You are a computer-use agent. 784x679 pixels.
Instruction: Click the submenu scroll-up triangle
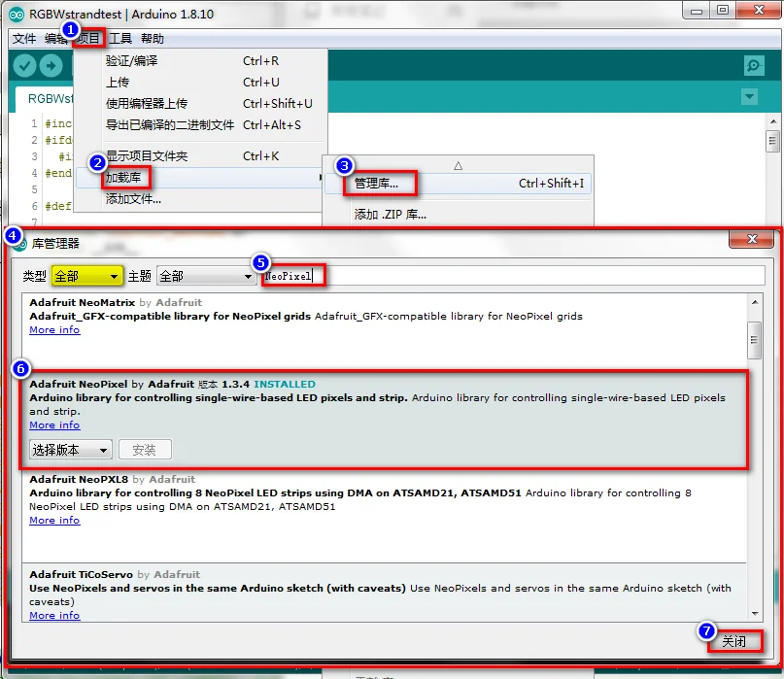458,165
